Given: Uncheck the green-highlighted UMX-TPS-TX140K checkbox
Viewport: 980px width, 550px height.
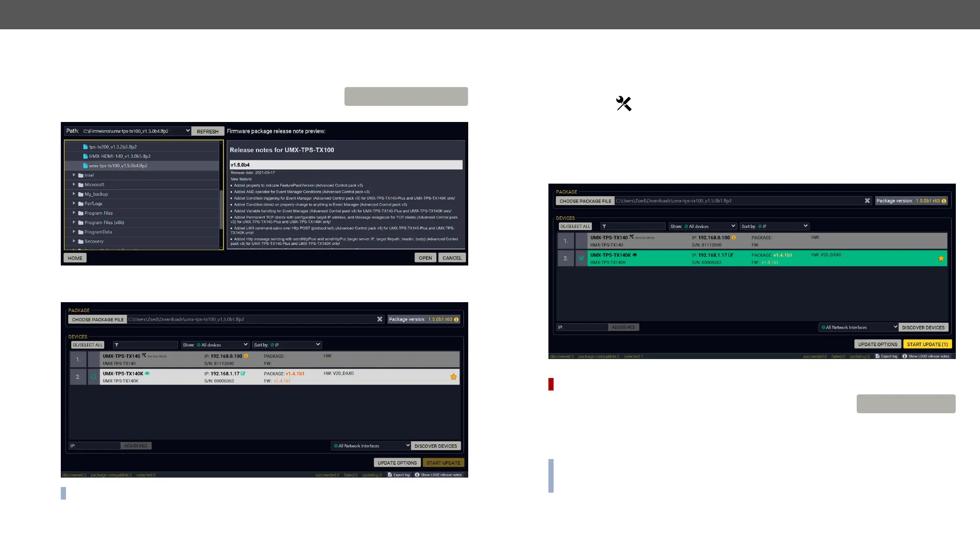Looking at the screenshot, I should point(581,259).
